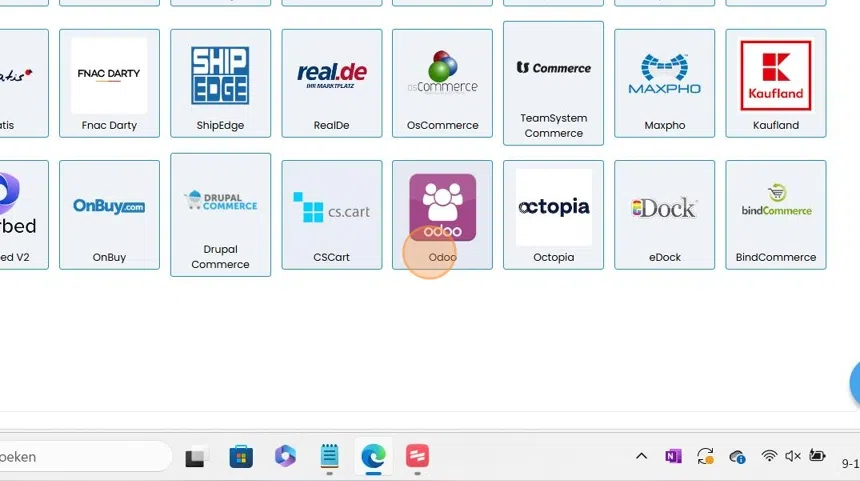Click the muted volume speaker icon
The image size is (860, 481).
pos(793,456)
